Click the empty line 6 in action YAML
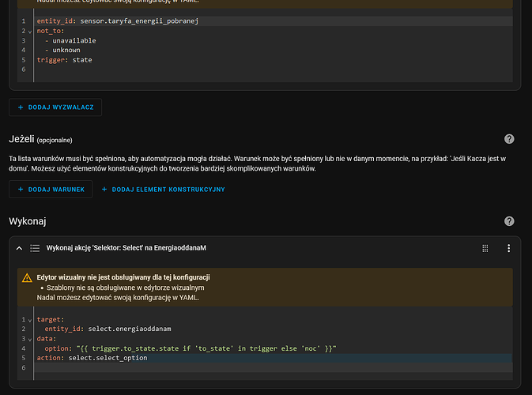This screenshot has height=395, width=532. (x=274, y=367)
